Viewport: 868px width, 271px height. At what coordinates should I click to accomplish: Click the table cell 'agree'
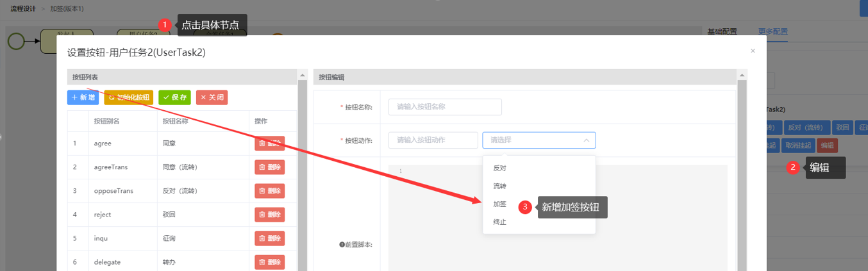pyautogui.click(x=123, y=144)
